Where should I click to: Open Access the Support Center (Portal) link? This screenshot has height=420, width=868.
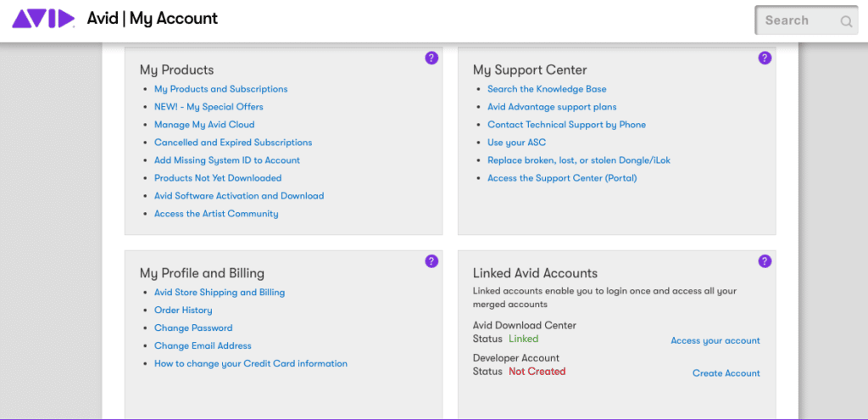pos(563,178)
